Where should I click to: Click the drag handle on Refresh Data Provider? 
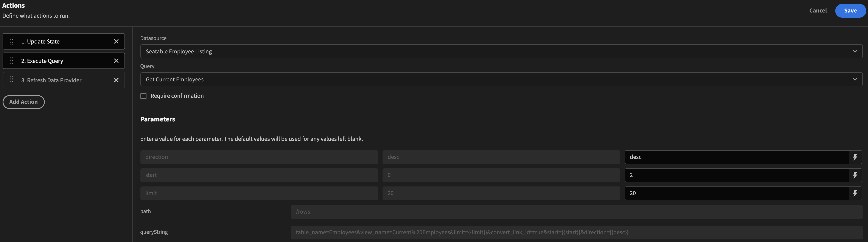point(12,80)
